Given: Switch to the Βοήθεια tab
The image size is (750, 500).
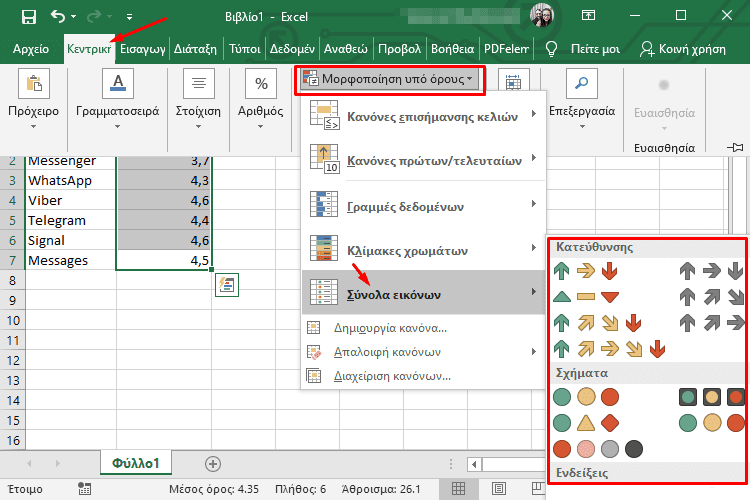Looking at the screenshot, I should tap(452, 49).
